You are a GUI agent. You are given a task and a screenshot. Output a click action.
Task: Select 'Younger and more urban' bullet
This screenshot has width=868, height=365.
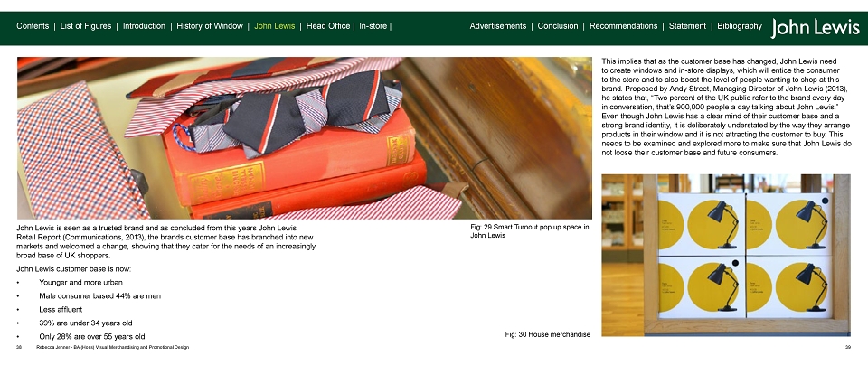pyautogui.click(x=80, y=283)
